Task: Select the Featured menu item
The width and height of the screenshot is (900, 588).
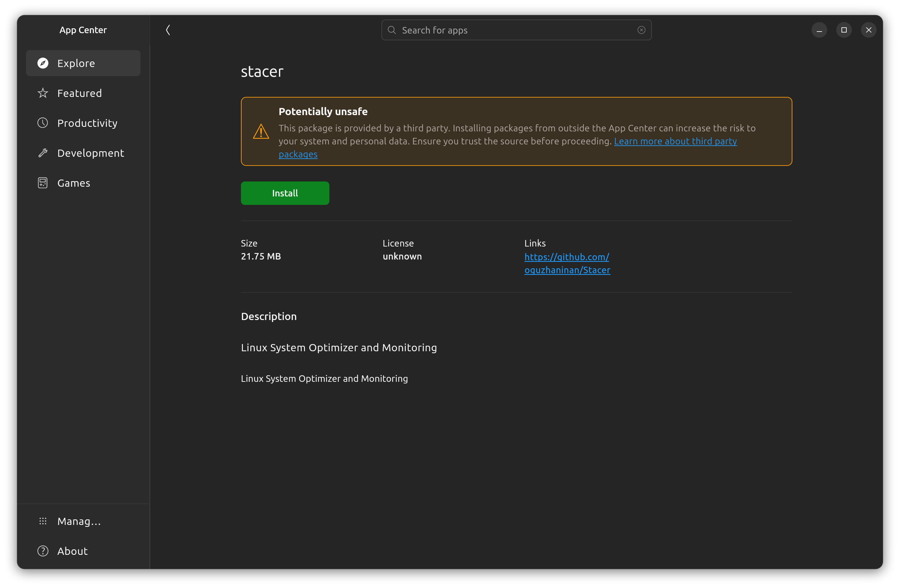Action: (x=79, y=93)
